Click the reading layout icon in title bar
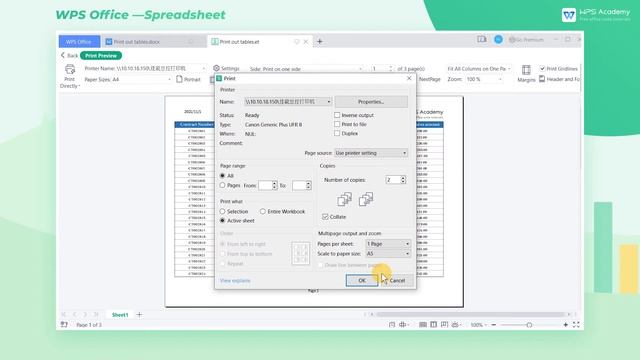The width and height of the screenshot is (640, 360). pyautogui.click(x=482, y=39)
